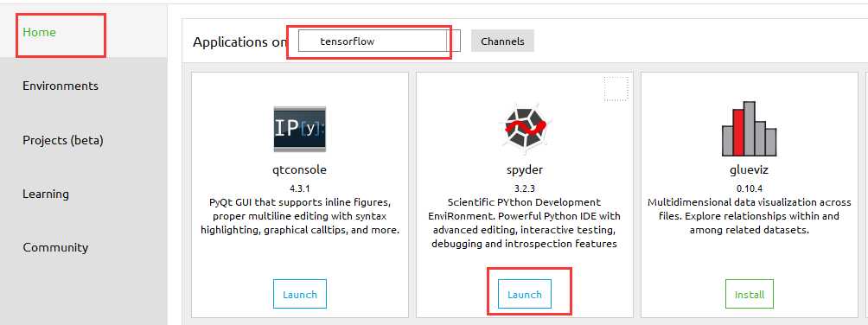Go to Environments section
The image size is (868, 325).
pos(61,86)
